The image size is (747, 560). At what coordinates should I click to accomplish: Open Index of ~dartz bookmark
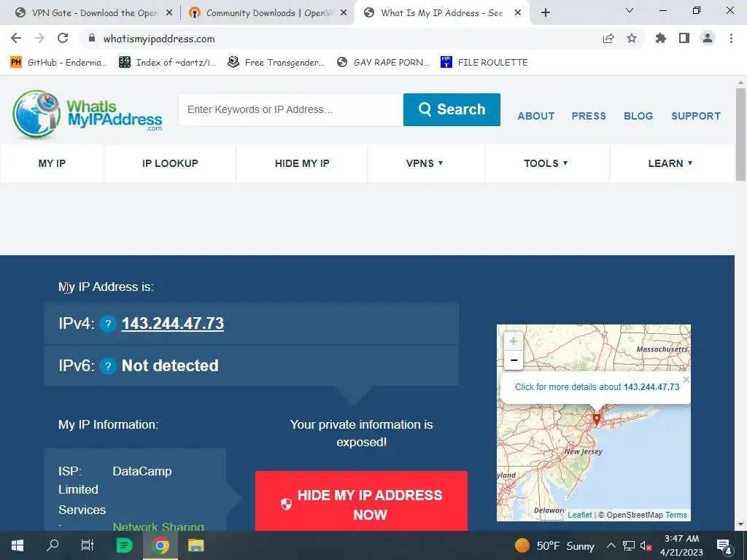click(x=168, y=63)
